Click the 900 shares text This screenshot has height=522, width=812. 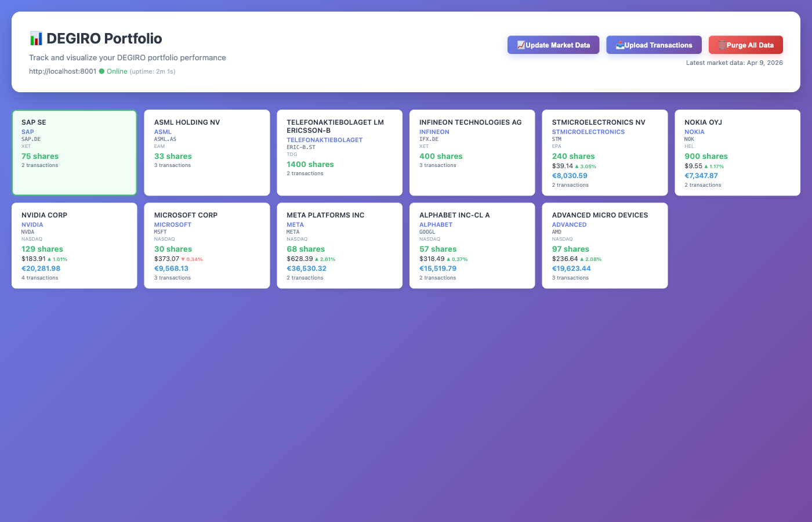click(x=706, y=157)
